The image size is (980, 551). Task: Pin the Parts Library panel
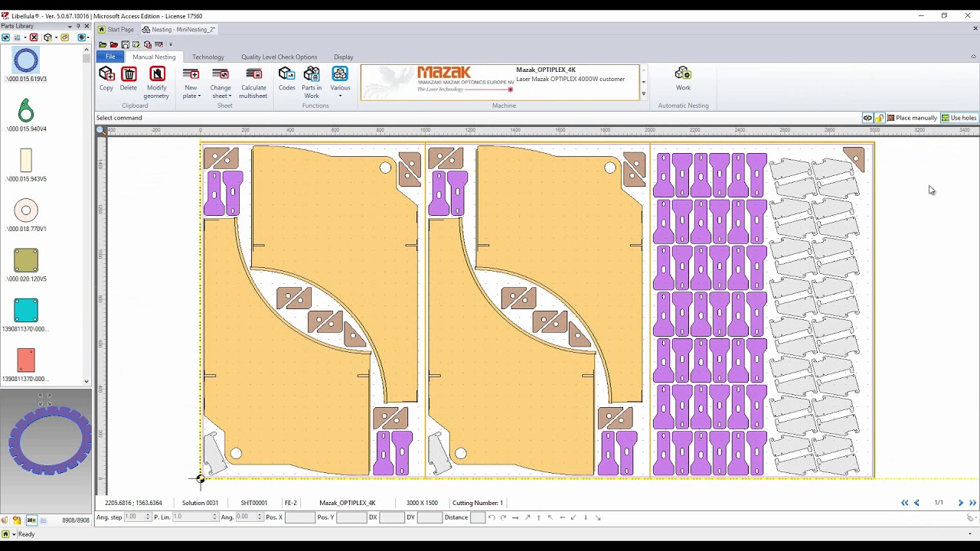78,26
